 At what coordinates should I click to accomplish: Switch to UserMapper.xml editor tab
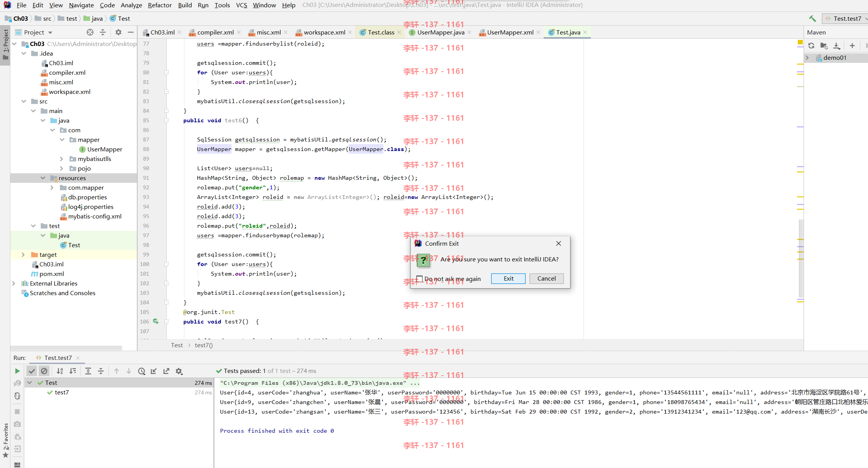[x=510, y=32]
